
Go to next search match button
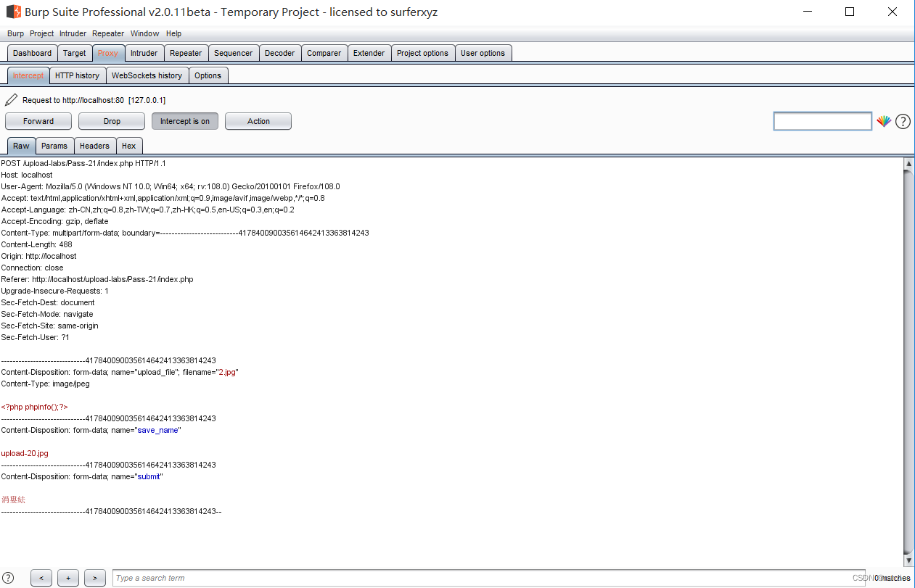click(95, 578)
